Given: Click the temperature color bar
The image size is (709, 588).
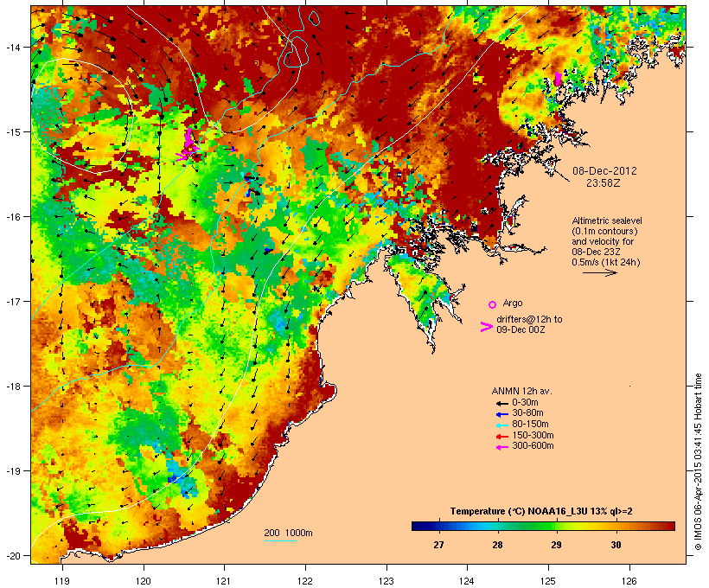Looking at the screenshot, I should point(543,526).
